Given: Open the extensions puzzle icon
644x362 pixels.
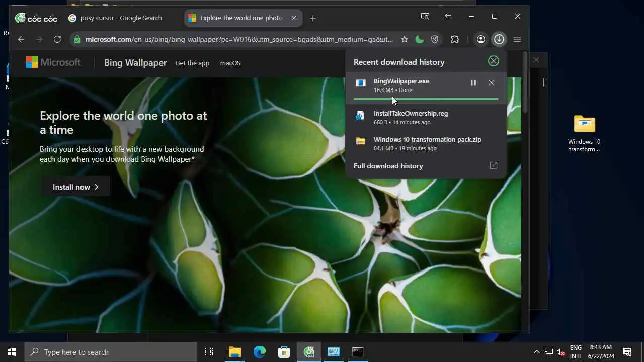Looking at the screenshot, I should click(x=455, y=39).
